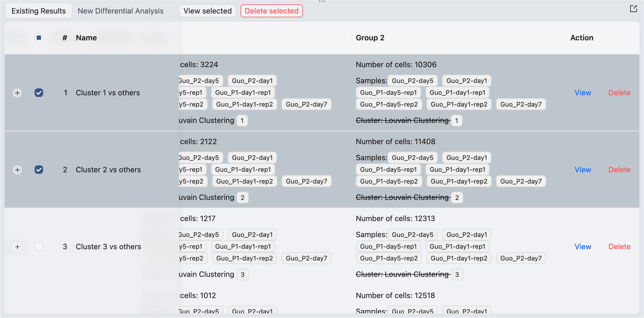Expand Cluster 2 vs others row

coord(17,170)
